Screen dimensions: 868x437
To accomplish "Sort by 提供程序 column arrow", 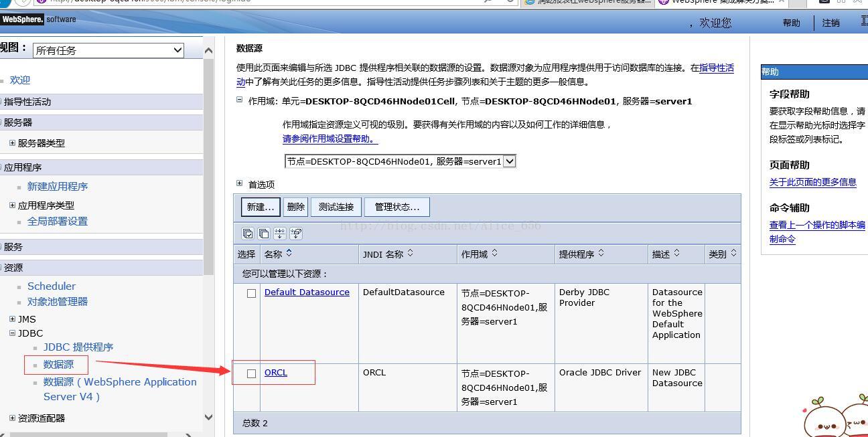I will click(x=601, y=253).
